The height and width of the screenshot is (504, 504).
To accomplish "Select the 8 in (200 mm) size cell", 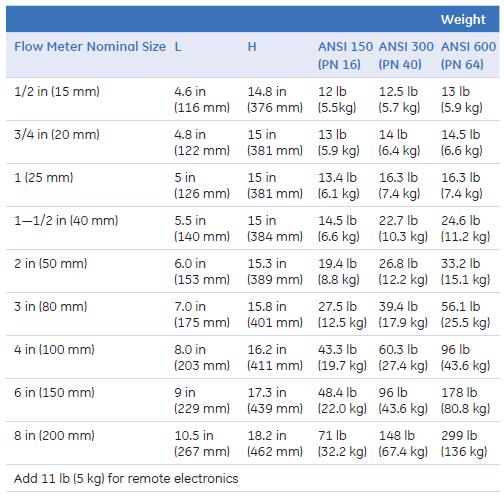I will (x=54, y=435).
